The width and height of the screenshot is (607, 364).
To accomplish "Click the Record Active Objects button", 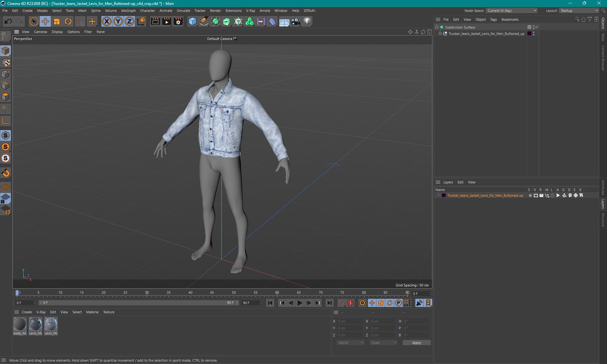I will coord(342,303).
